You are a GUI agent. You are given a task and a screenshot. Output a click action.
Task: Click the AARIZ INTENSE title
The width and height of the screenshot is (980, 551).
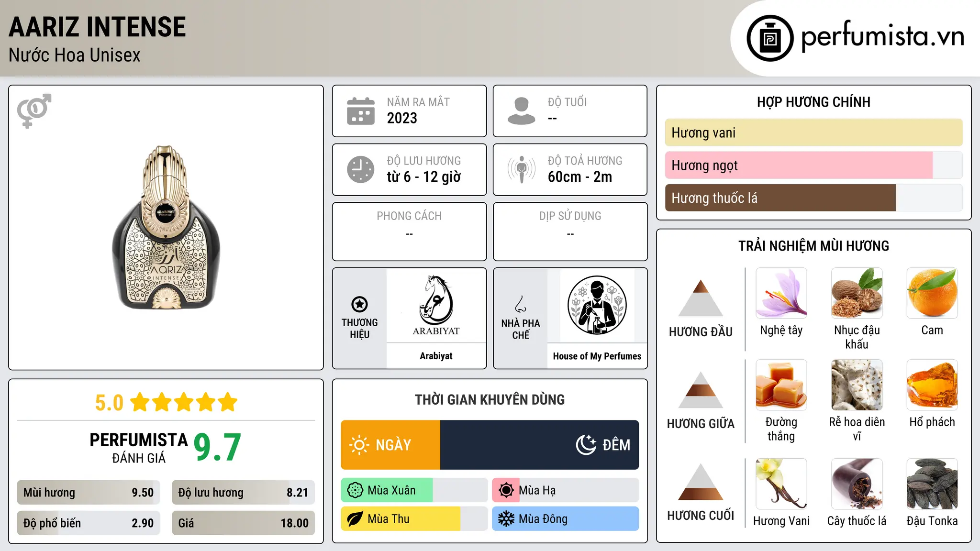click(x=97, y=27)
